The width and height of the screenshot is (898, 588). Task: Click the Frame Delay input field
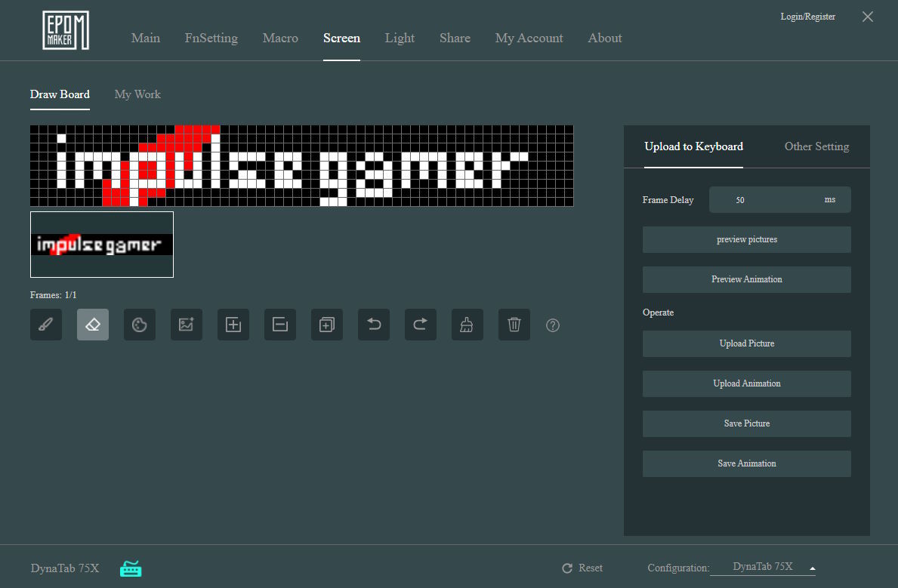[x=780, y=200]
